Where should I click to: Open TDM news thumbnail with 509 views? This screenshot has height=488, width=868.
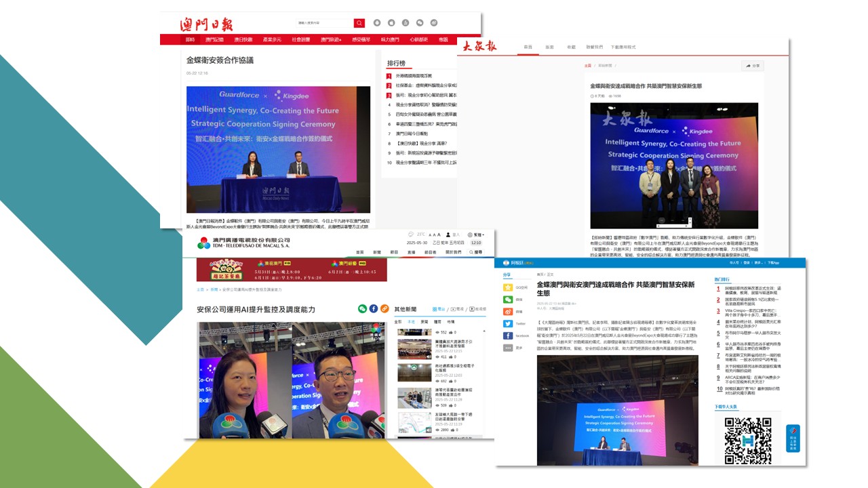click(x=414, y=398)
